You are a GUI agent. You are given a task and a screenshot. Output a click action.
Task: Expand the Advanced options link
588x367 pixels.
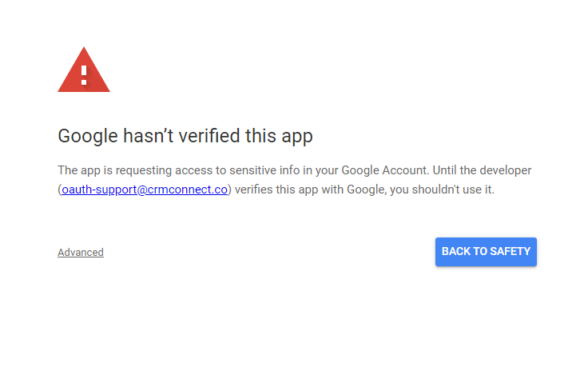click(x=81, y=253)
